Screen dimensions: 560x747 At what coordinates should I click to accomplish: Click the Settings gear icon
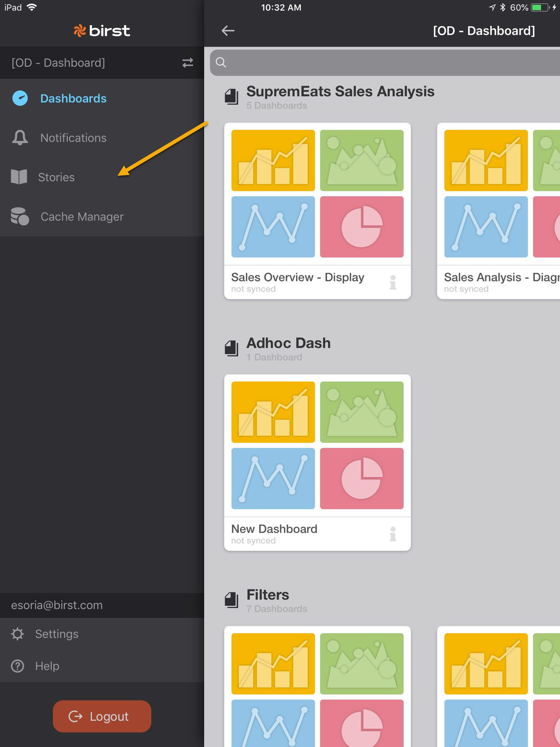pos(17,634)
